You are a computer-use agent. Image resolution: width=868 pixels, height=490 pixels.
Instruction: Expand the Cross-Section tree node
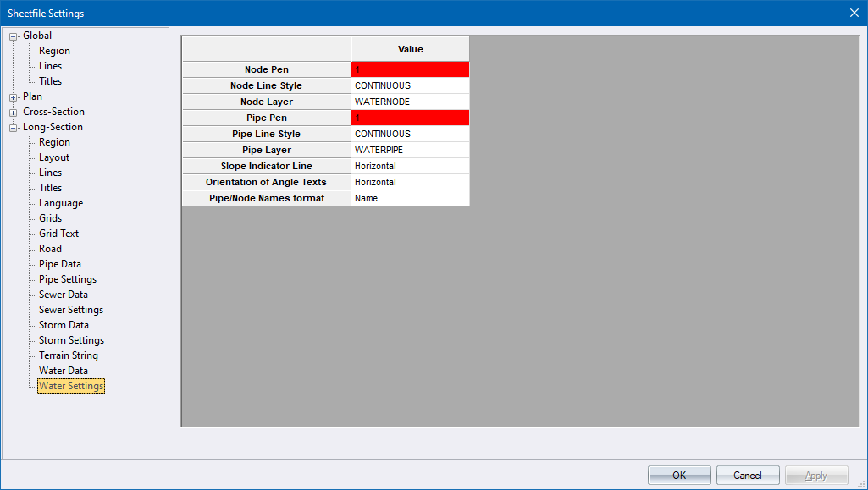[x=14, y=113]
